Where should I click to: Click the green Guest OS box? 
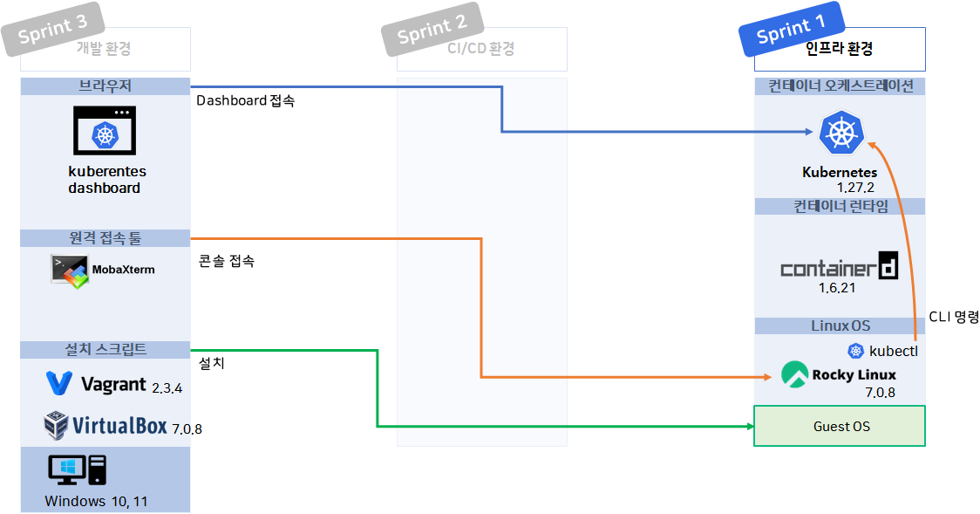click(840, 426)
